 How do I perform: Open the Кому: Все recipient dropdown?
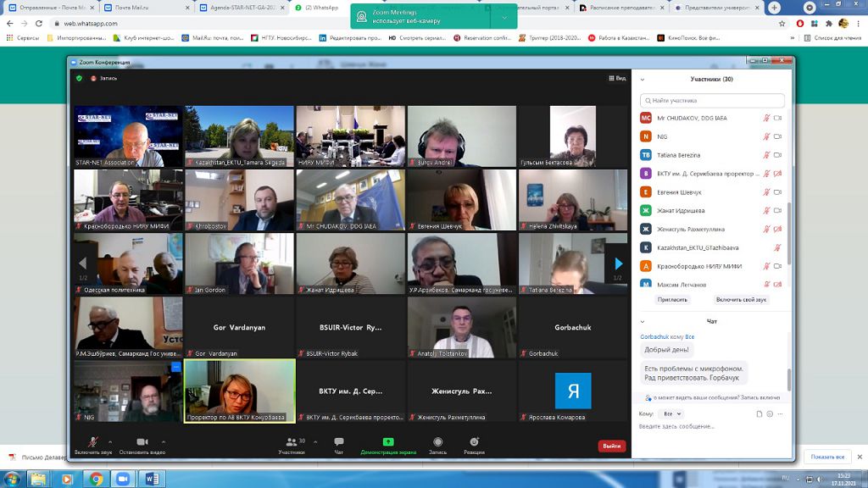click(672, 413)
